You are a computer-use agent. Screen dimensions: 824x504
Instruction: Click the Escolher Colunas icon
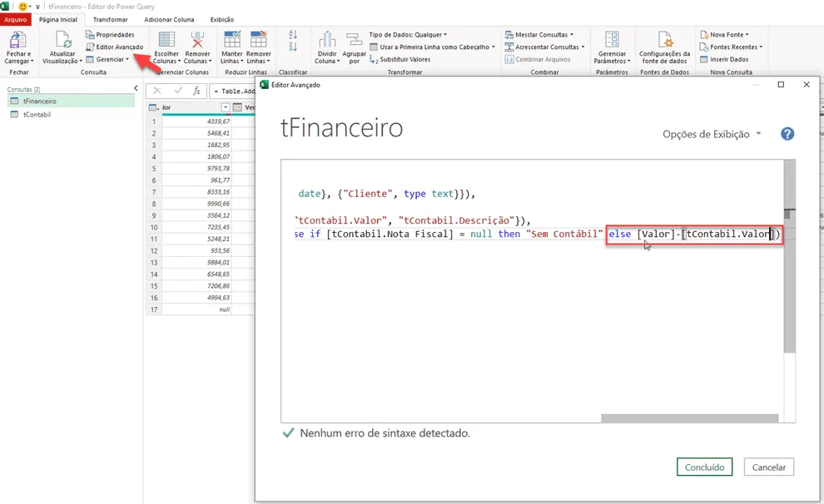(166, 40)
